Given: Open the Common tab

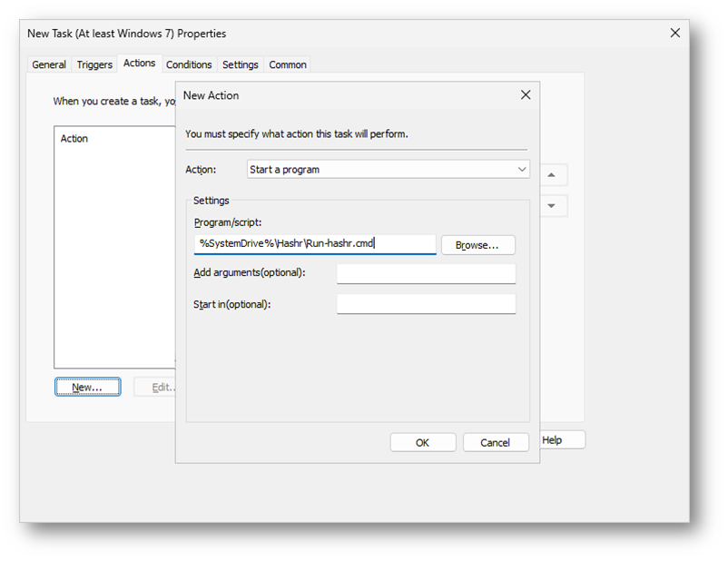Looking at the screenshot, I should (x=288, y=64).
